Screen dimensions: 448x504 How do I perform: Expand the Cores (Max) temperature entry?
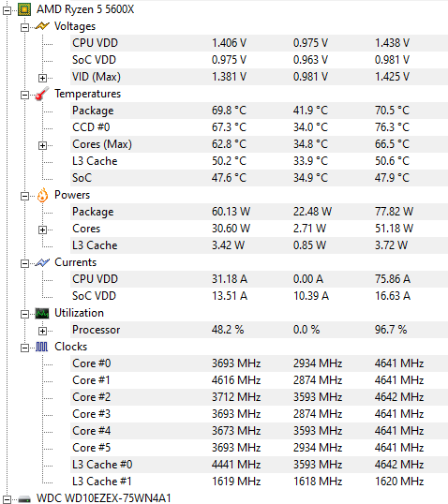coord(42,145)
